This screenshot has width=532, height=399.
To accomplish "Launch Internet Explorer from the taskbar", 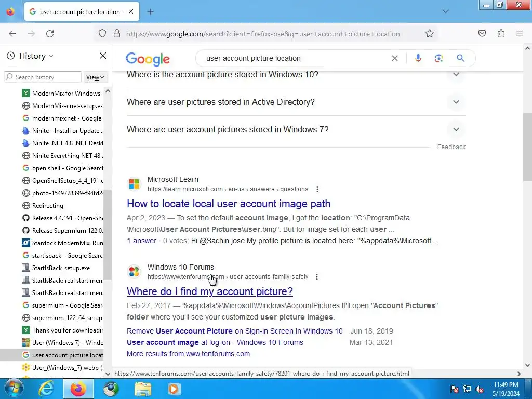I will click(46, 389).
